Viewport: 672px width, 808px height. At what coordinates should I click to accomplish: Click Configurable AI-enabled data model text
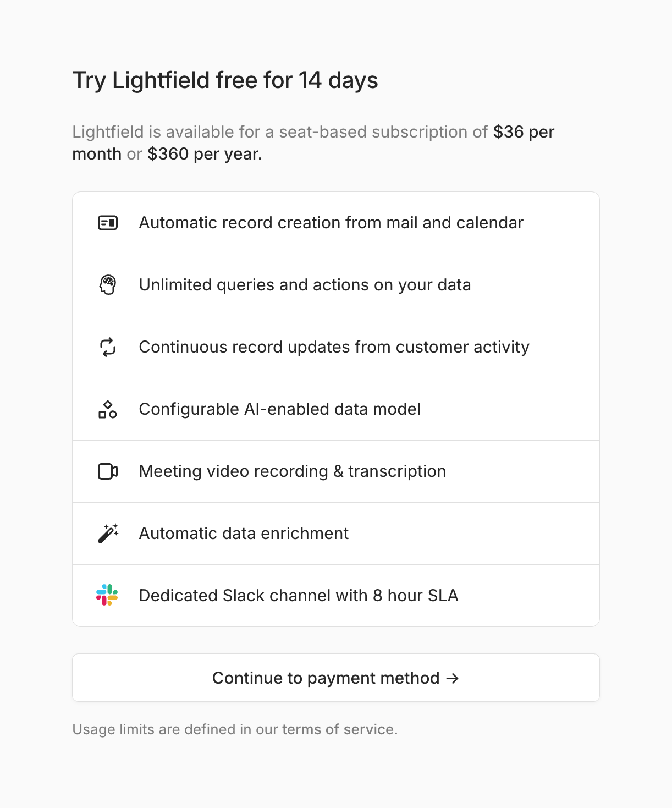[279, 409]
